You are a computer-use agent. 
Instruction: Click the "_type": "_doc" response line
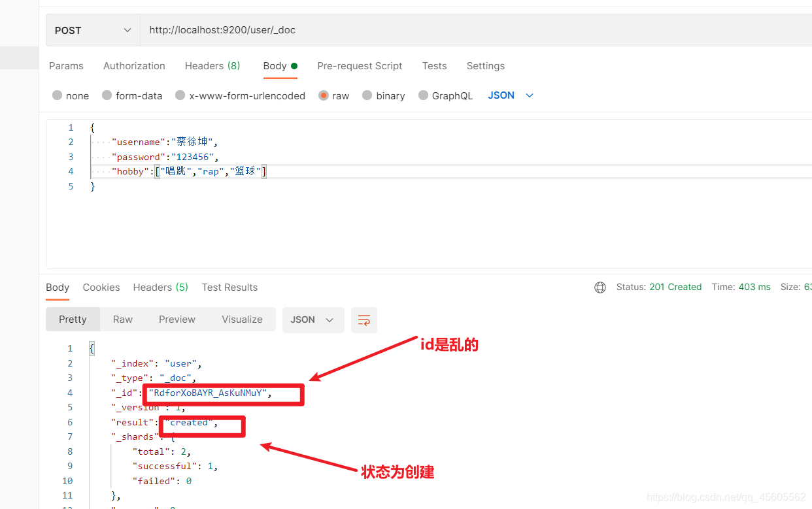[154, 378]
